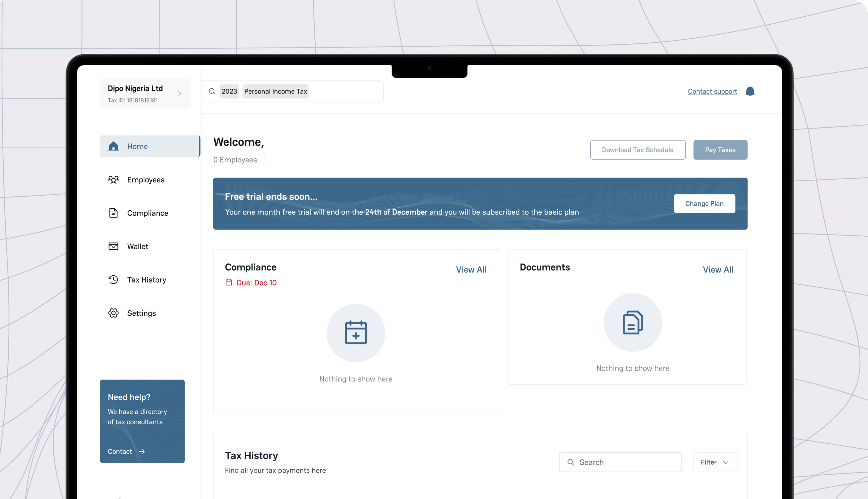Expand the Dipo Nigeria Ltd company switcher chevron

coord(179,94)
